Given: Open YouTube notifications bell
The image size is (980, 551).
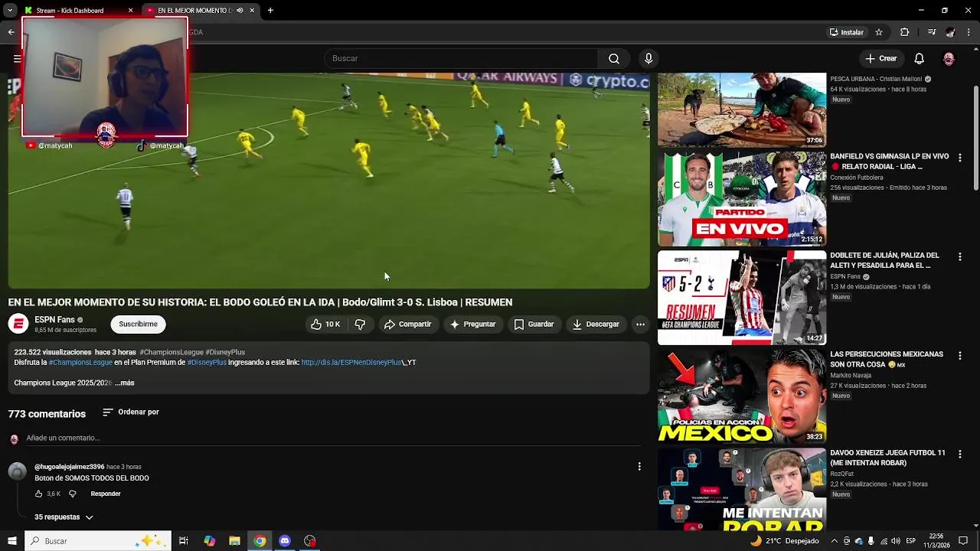Looking at the screenshot, I should click(920, 59).
